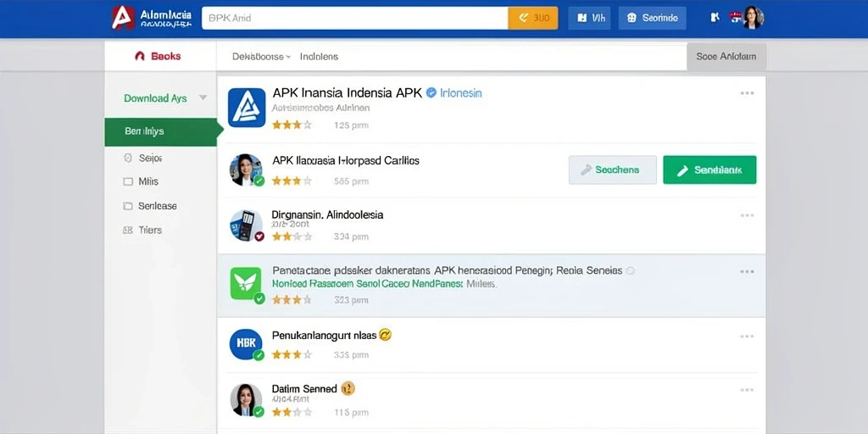Expand the Download Ays section
This screenshot has width=868, height=434.
point(165,98)
